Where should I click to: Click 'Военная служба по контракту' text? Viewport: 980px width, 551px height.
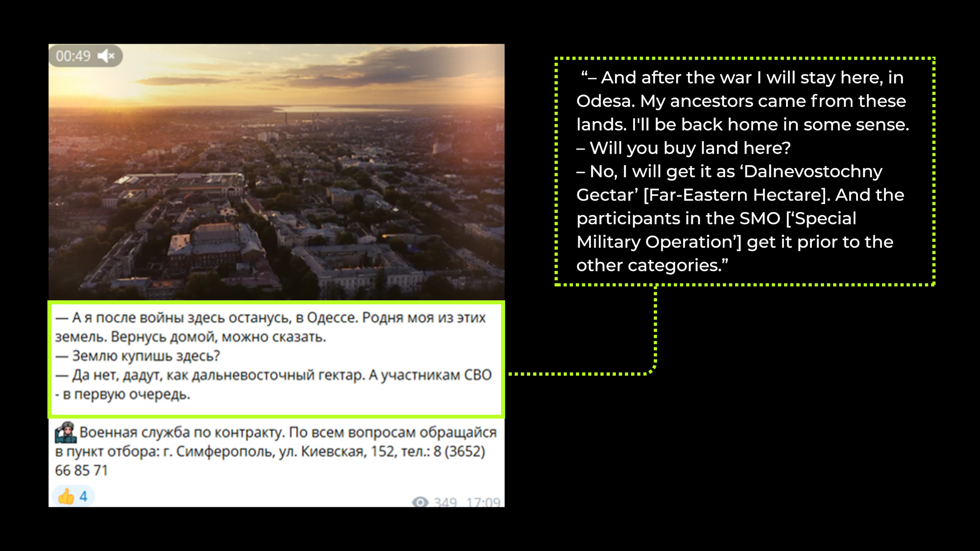(x=181, y=432)
